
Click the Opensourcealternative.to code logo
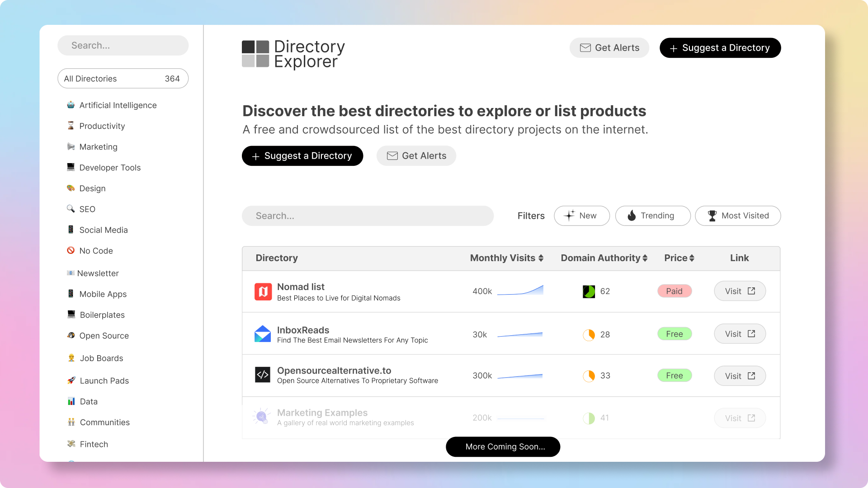[263, 375]
